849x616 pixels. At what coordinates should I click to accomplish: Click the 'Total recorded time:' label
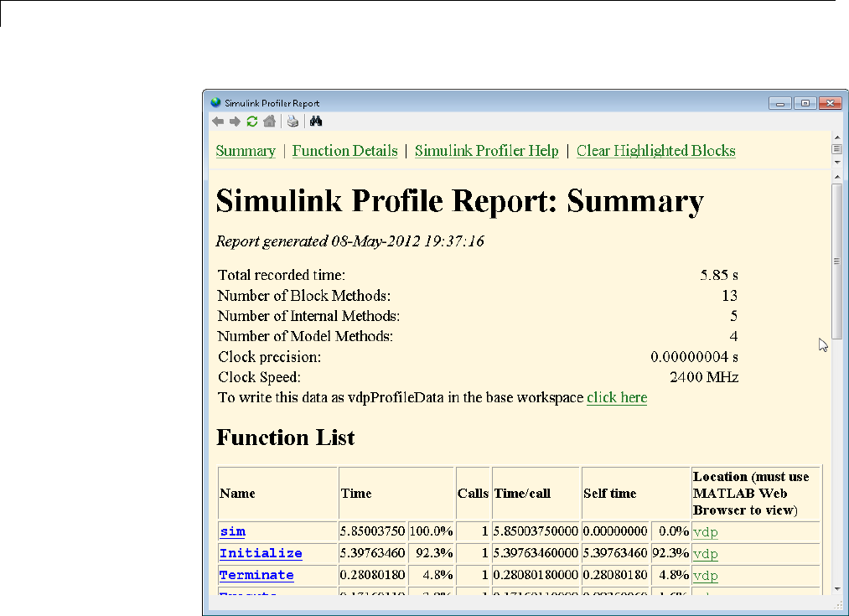pos(281,275)
